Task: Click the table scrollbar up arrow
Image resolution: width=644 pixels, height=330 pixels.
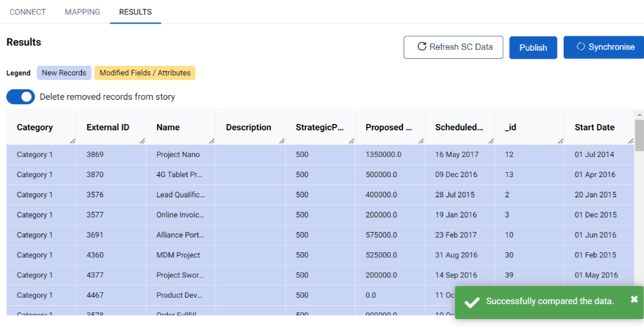Action: click(639, 114)
